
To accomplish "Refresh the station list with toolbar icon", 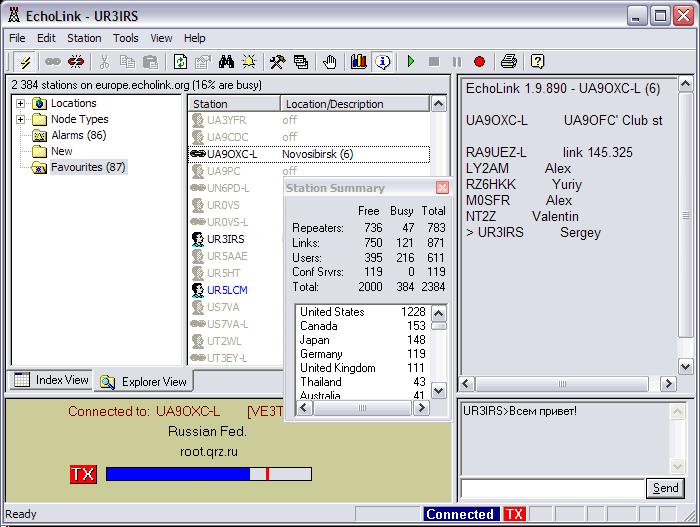I will (x=180, y=62).
